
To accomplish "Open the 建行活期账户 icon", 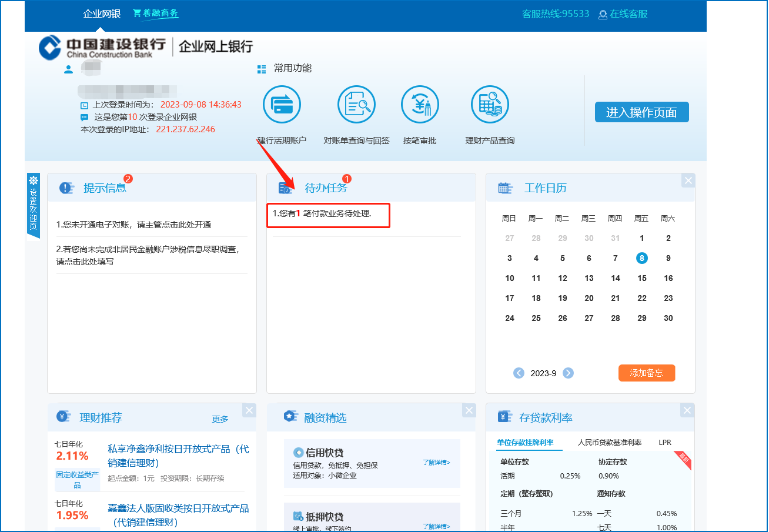I will click(x=282, y=105).
